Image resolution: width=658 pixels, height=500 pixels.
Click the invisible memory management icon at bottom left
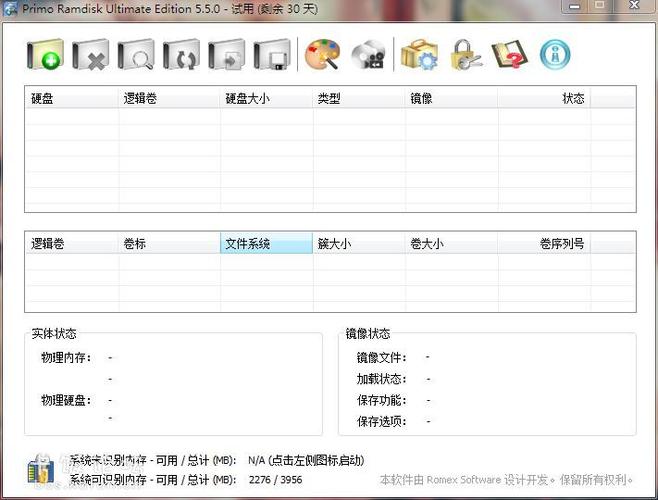(x=41, y=469)
